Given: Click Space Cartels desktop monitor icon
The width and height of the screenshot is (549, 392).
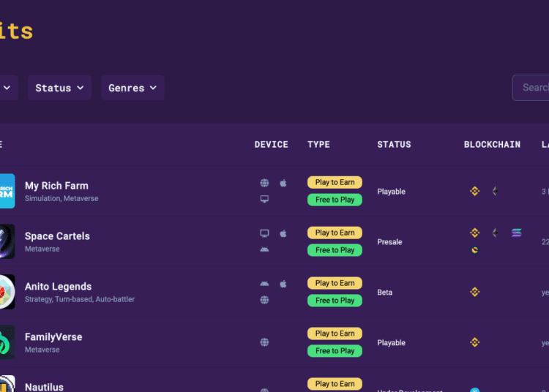Looking at the screenshot, I should (264, 233).
